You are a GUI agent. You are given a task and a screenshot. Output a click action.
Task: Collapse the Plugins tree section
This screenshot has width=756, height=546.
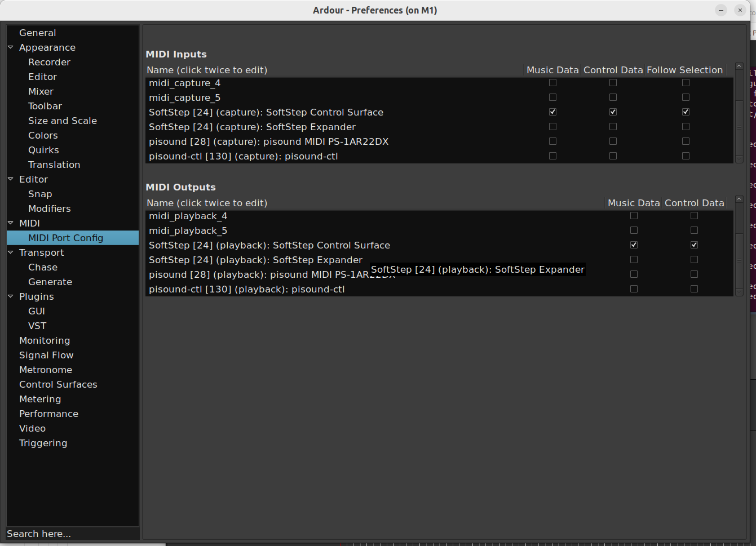[x=11, y=296]
